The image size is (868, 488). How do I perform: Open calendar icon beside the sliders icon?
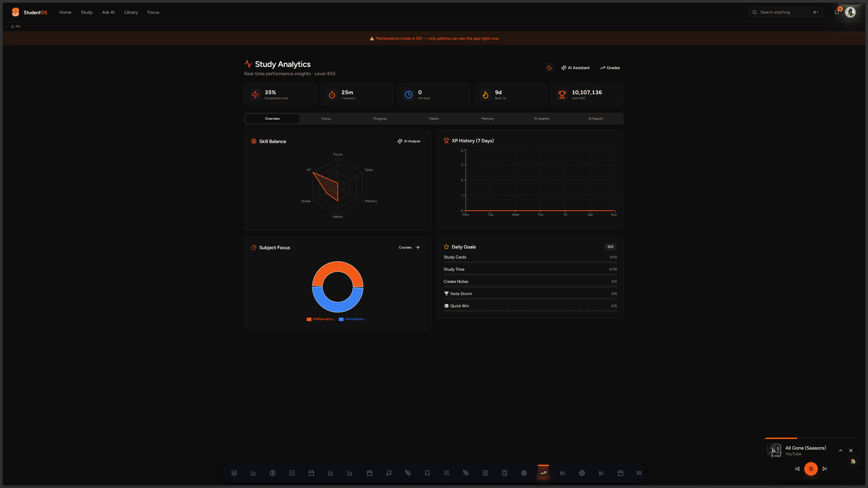point(620,473)
